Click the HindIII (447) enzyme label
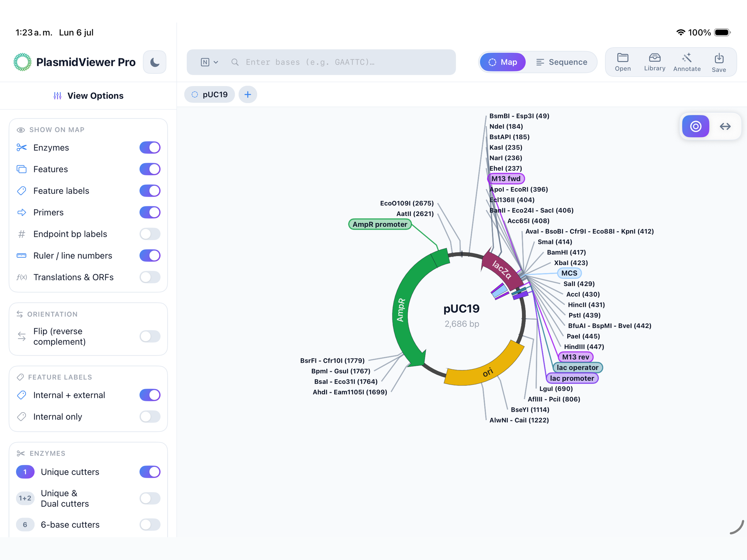Viewport: 747px width, 560px height. [584, 347]
